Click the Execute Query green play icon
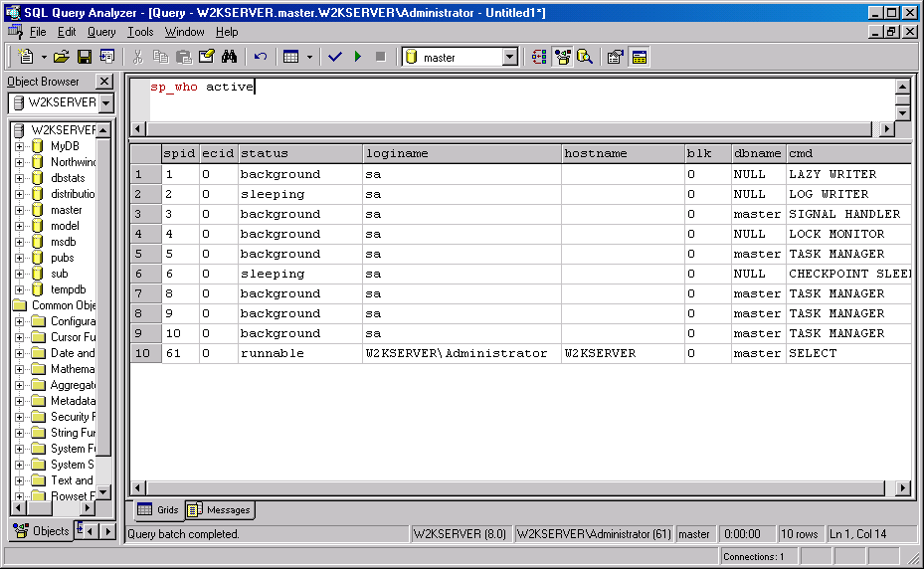Viewport: 924px width, 569px height. (358, 58)
